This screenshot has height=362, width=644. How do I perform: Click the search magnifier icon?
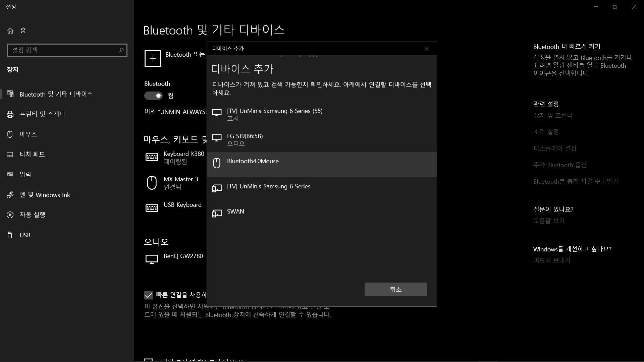click(121, 50)
